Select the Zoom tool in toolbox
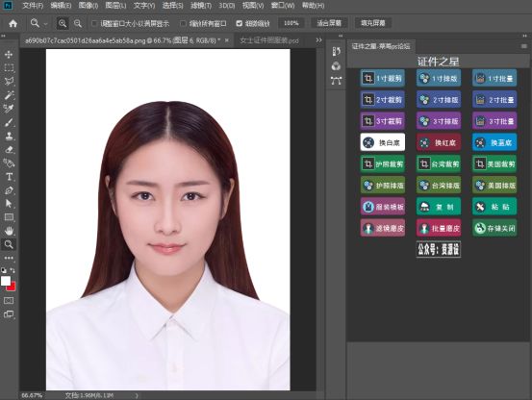Screen dimensions: 532x400 [9, 244]
